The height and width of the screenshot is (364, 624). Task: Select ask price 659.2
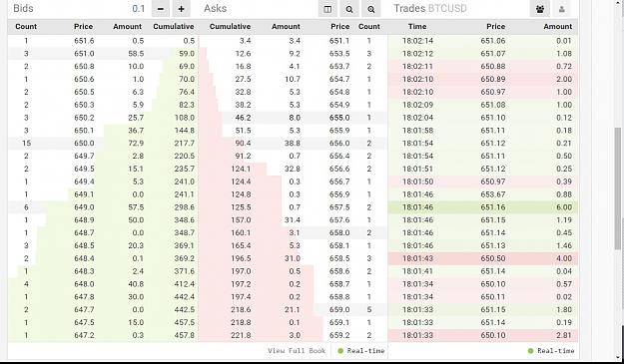point(339,335)
